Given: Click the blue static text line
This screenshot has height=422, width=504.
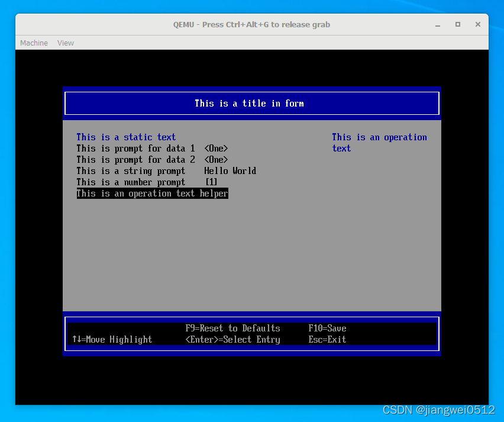Looking at the screenshot, I should coord(126,137).
